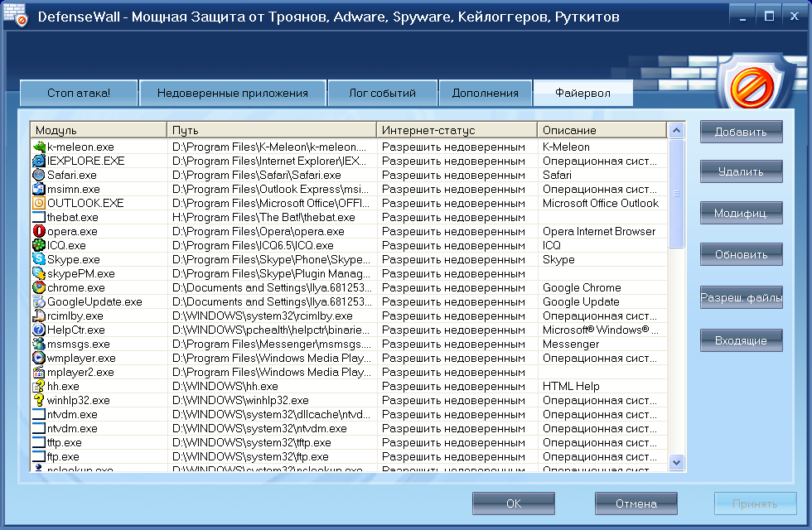Screen dimensions: 812x530
Task: Sort by the Путь column header
Action: coord(272,131)
